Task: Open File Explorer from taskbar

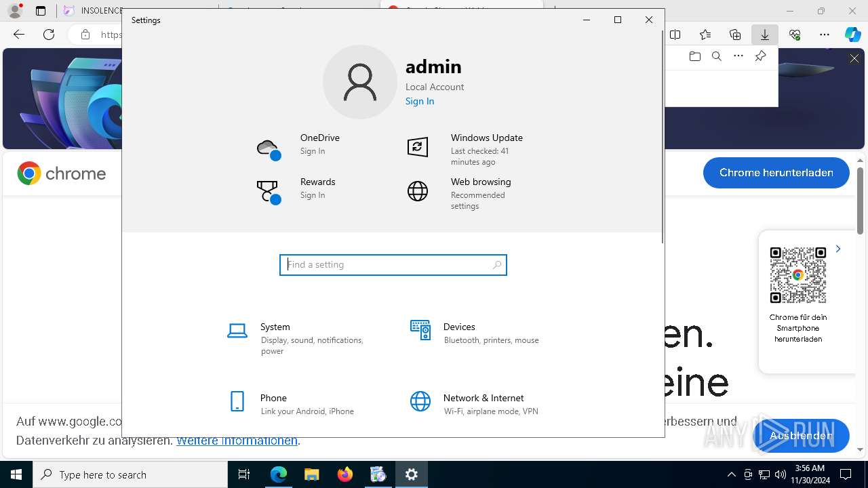Action: click(x=312, y=474)
